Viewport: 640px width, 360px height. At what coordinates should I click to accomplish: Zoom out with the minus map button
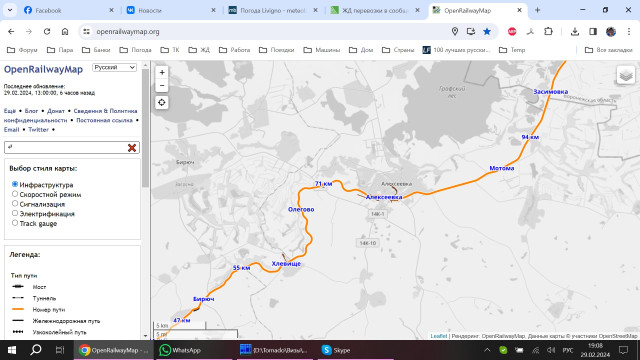pos(162,85)
